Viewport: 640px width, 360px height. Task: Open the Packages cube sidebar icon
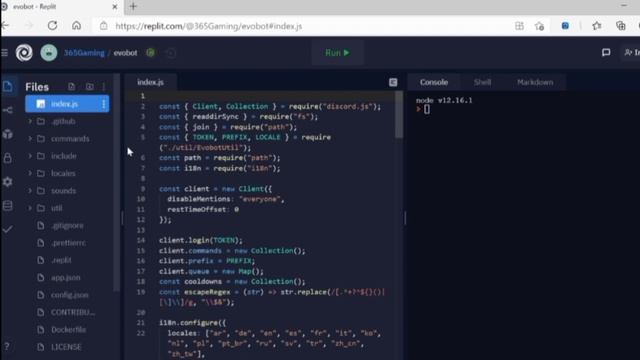tap(7, 134)
